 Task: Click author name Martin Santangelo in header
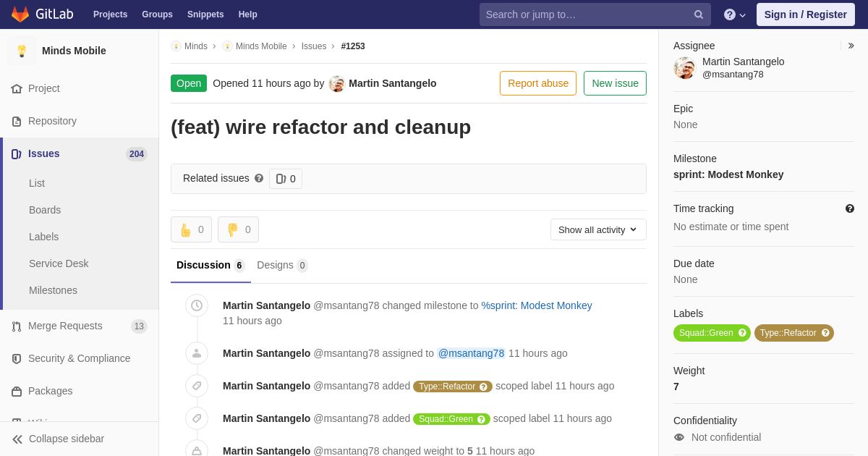click(x=393, y=83)
